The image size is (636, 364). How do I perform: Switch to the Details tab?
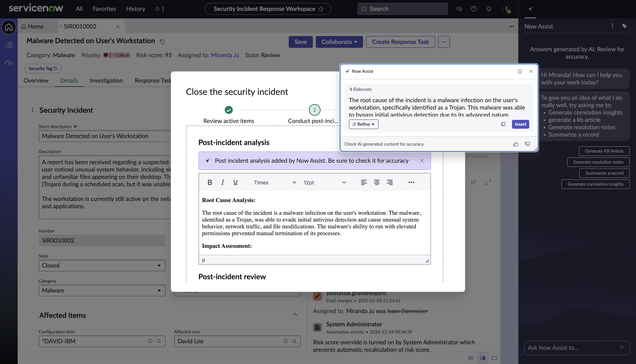[69, 81]
